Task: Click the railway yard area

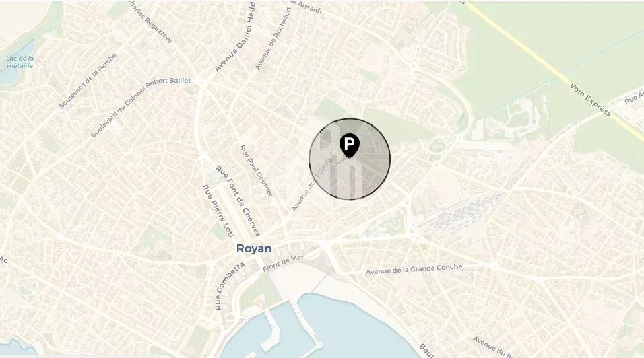Action: point(460,212)
